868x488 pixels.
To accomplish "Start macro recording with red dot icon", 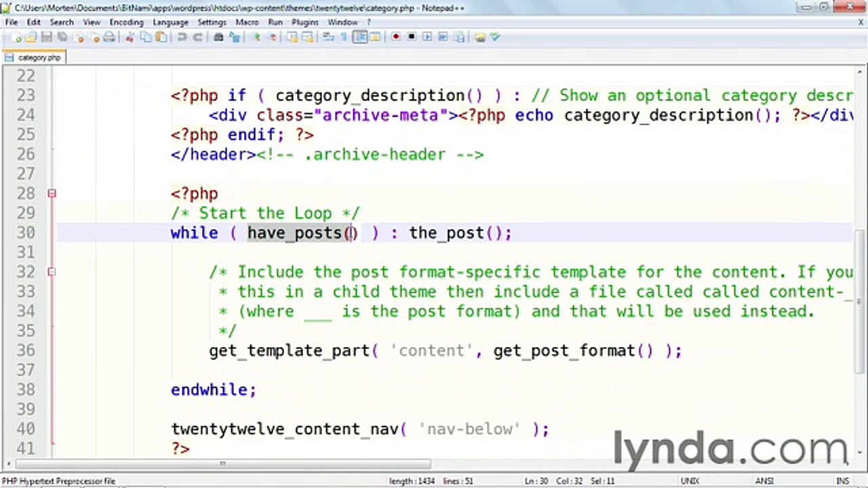I will click(x=397, y=37).
